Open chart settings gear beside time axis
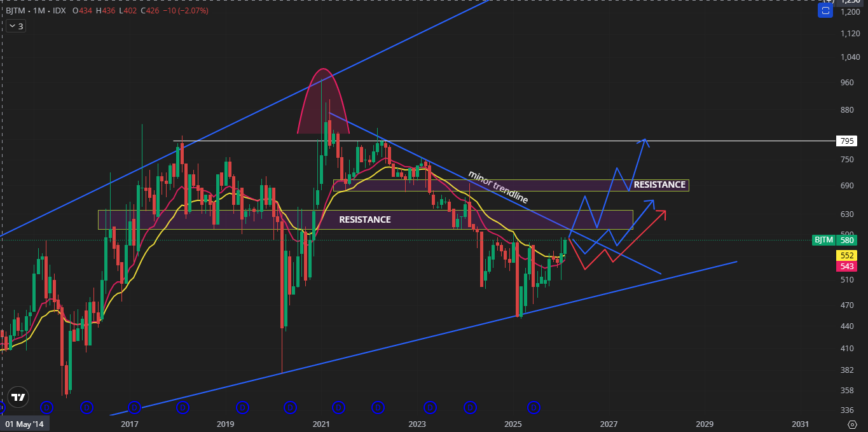 pyautogui.click(x=853, y=424)
